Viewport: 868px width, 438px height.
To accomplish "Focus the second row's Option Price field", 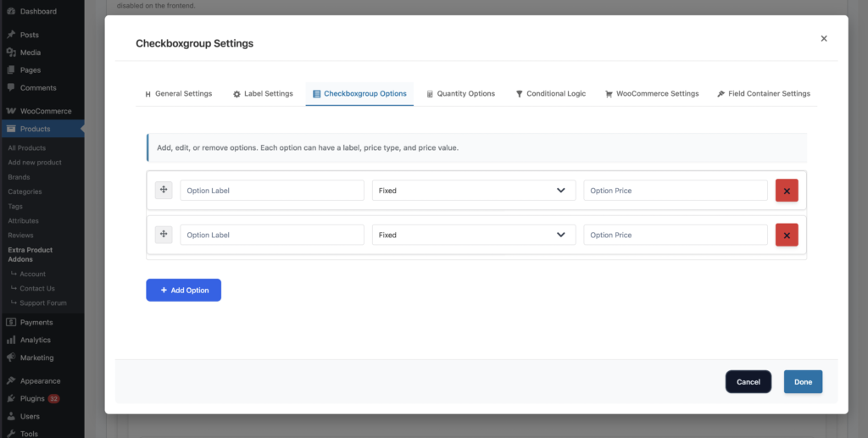I will point(675,235).
